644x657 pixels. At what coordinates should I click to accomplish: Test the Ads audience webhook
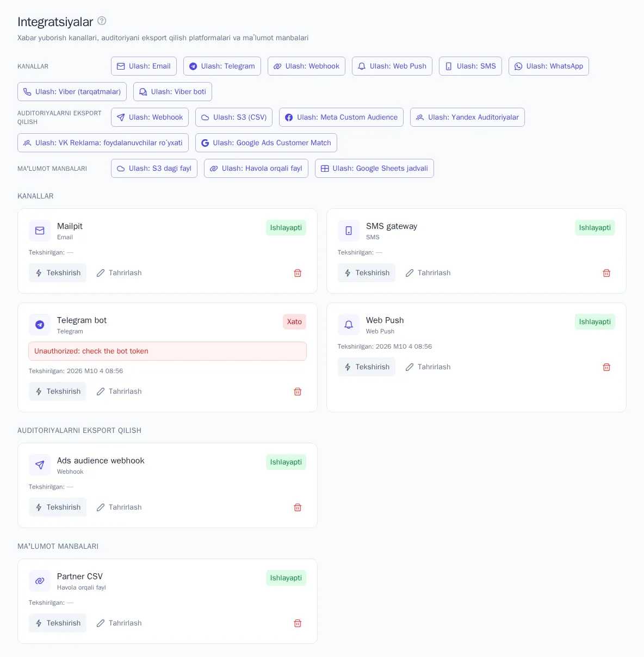click(58, 507)
